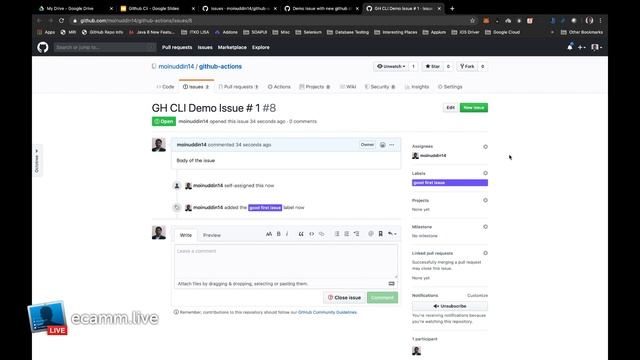Image resolution: width=640 pixels, height=360 pixels.
Task: Switch to the repository Pull requests tab
Action: click(238, 87)
